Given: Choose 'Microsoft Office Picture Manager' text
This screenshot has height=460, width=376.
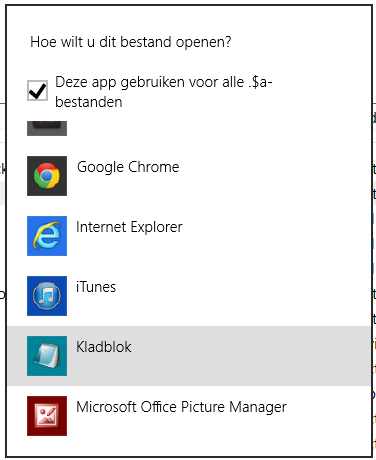Looking at the screenshot, I should pos(181,407).
